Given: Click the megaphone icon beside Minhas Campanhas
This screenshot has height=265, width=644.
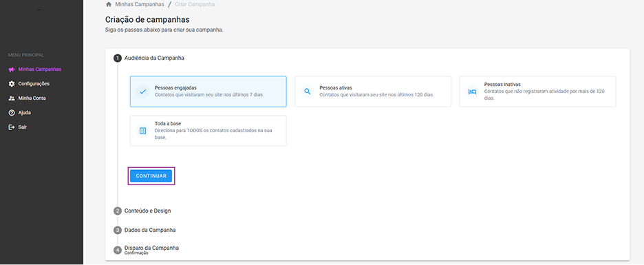Looking at the screenshot, I should pos(12,70).
